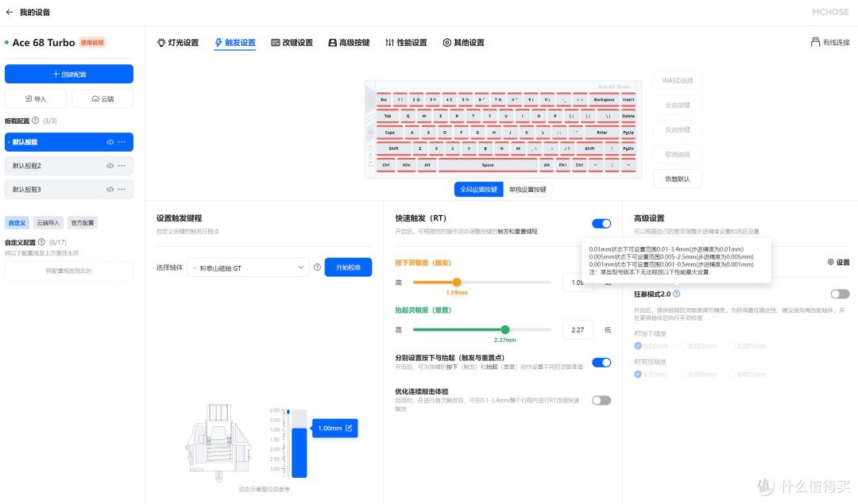Viewport: 858px width, 504px height.
Task: Adjust the green 抬起灵敏度 slider handle
Action: (505, 329)
